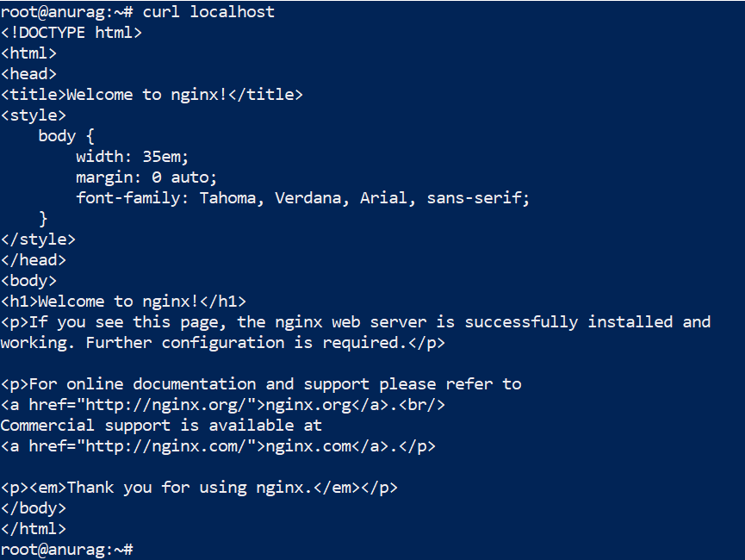Click the opening style tag
The height and width of the screenshot is (560, 745).
point(33,115)
